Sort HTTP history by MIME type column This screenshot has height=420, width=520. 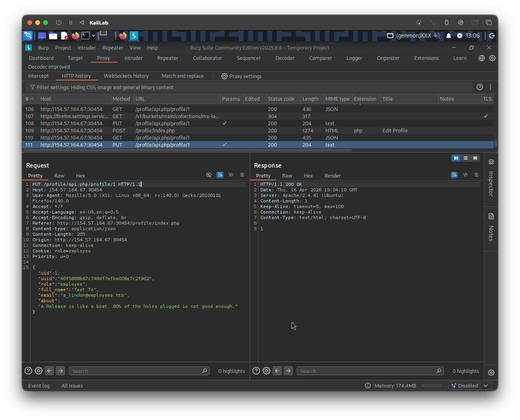pos(337,99)
